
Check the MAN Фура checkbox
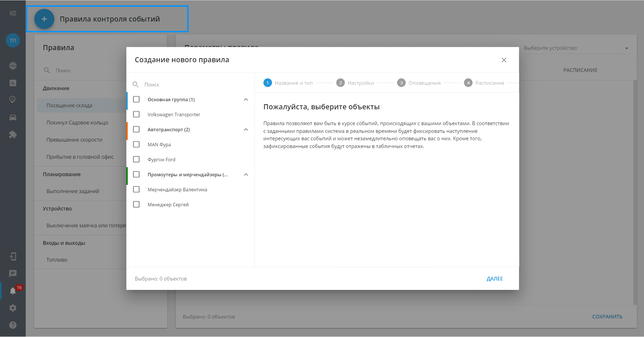click(136, 144)
